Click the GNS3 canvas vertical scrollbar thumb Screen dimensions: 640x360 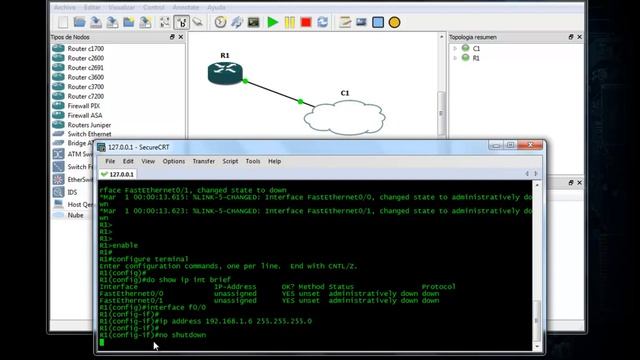(441, 112)
